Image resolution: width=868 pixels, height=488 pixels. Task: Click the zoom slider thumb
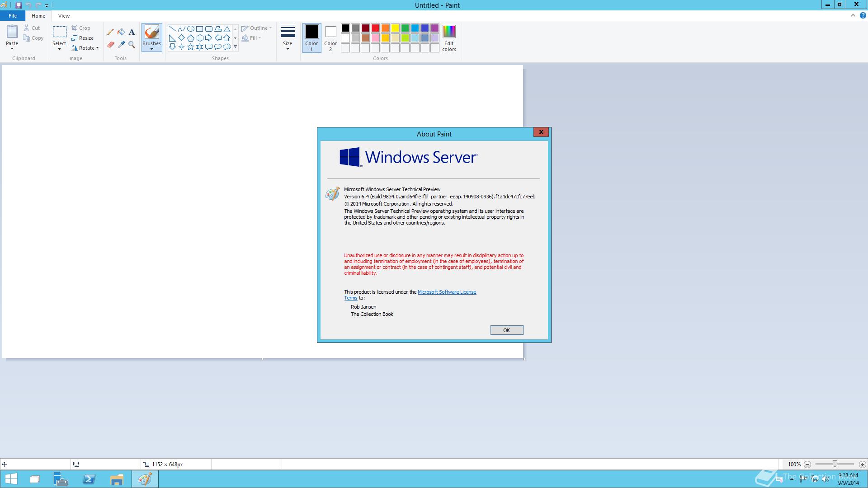[x=835, y=464]
